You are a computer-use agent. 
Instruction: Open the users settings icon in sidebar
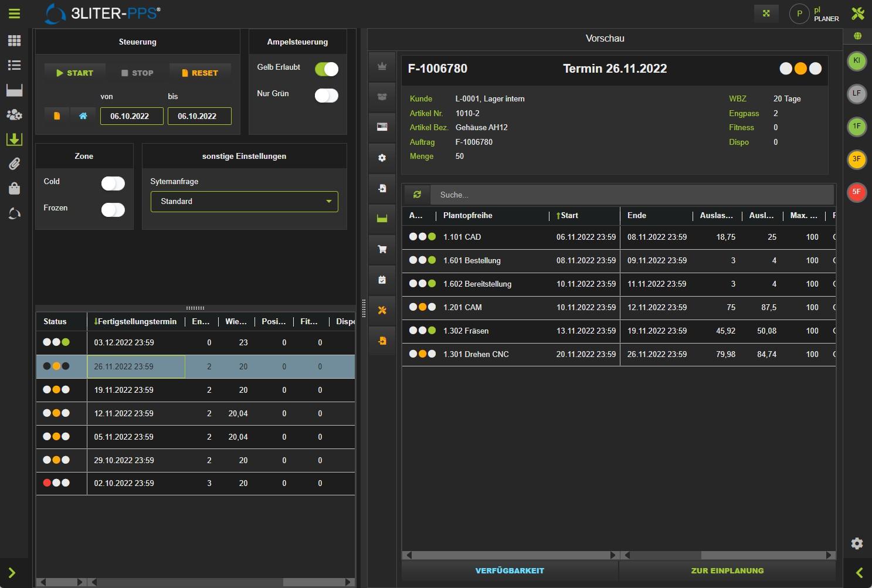14,114
